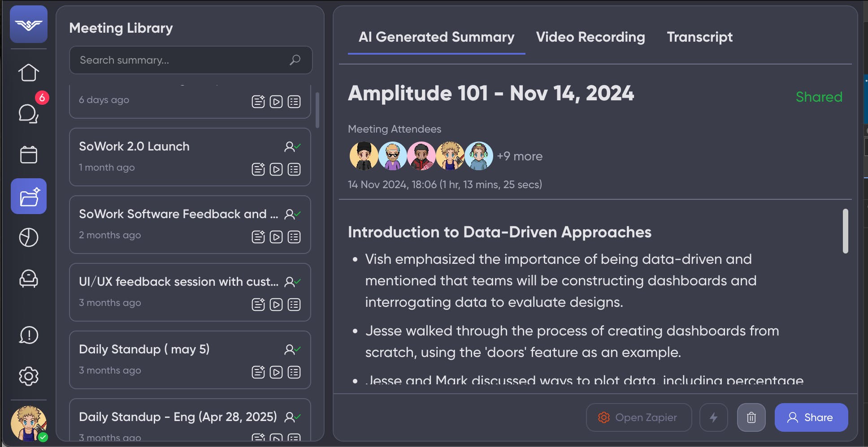Screen dimensions: 868x447
Task: Click shared-user icon on UI/UX feedback session
Action: [292, 282]
